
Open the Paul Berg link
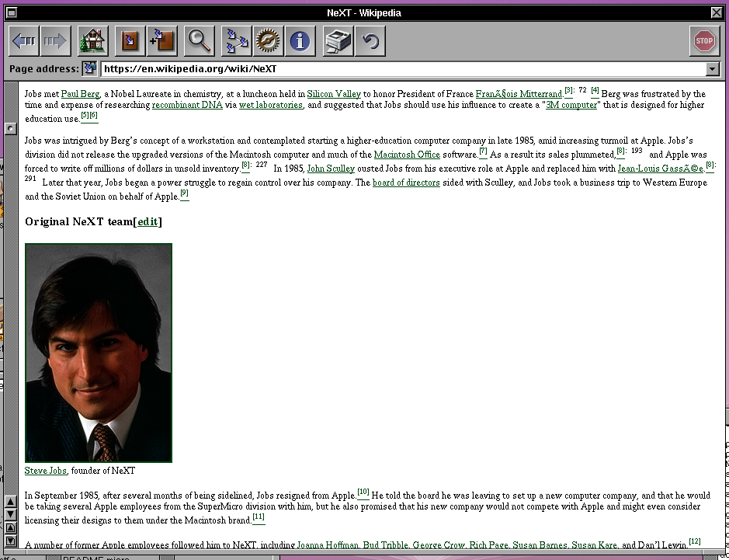(80, 94)
